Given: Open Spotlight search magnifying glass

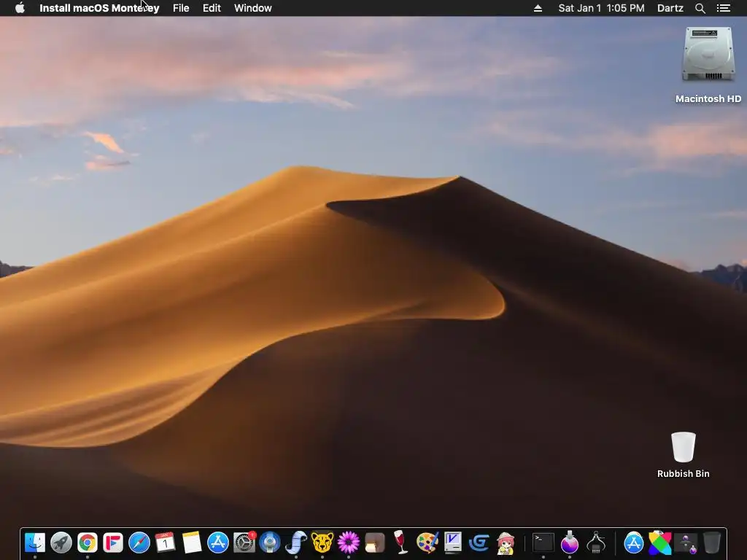Looking at the screenshot, I should click(700, 8).
